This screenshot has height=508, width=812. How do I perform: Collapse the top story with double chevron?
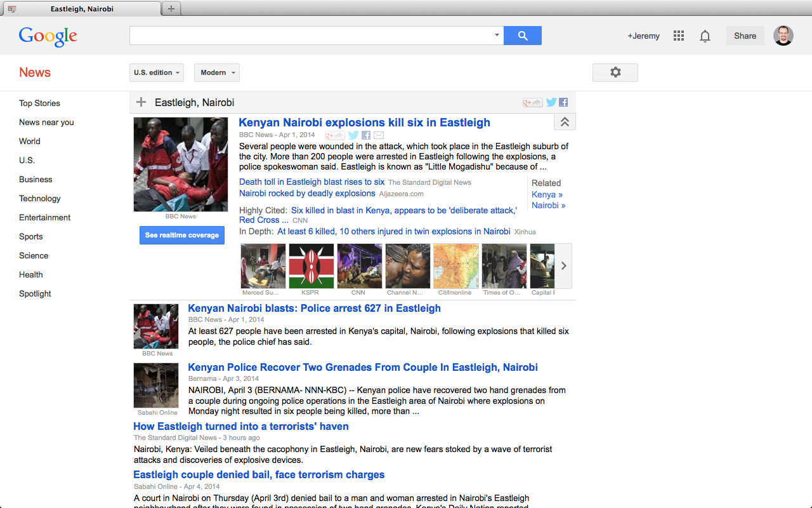coord(565,123)
